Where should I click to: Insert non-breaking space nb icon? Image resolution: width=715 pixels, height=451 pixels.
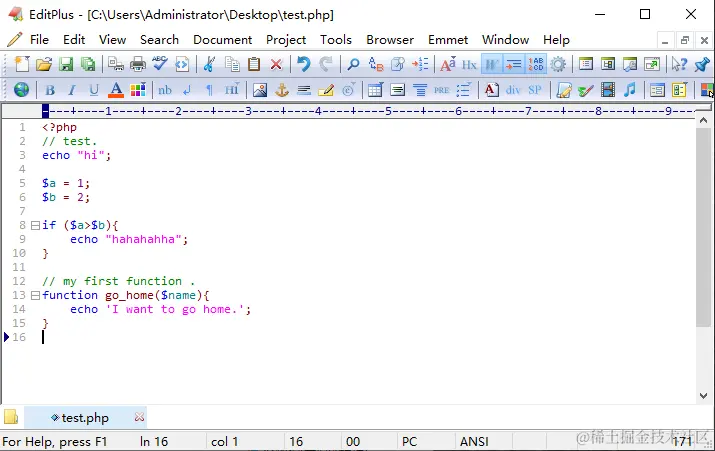coord(165,90)
